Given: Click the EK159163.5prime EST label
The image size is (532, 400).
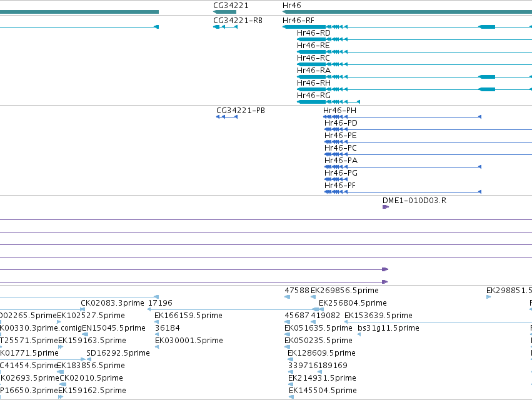Looking at the screenshot, I should click(93, 341).
